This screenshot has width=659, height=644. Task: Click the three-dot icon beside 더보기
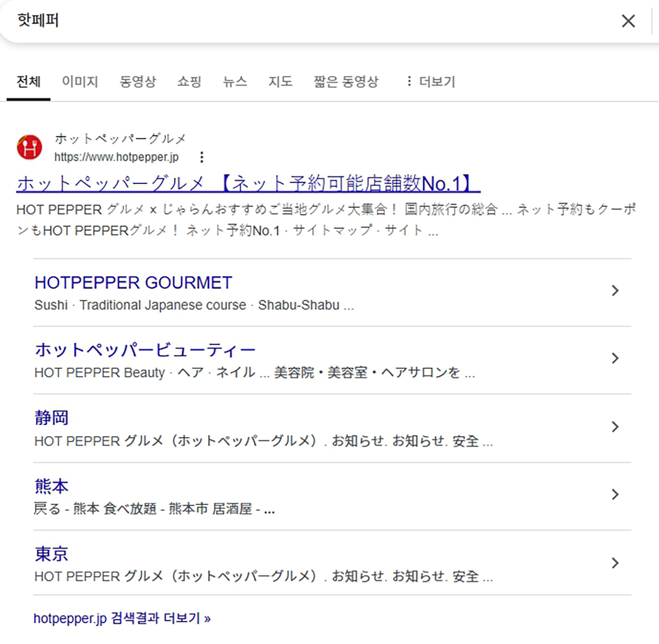pyautogui.click(x=409, y=81)
